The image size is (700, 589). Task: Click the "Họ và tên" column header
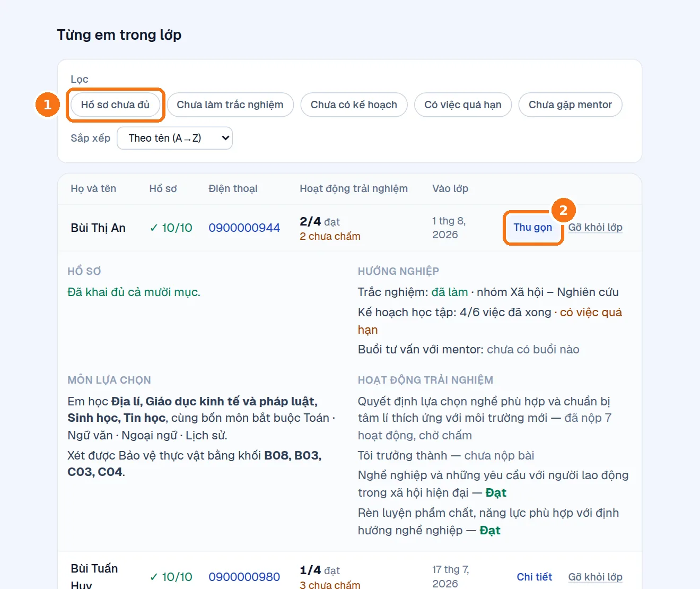pyautogui.click(x=93, y=189)
